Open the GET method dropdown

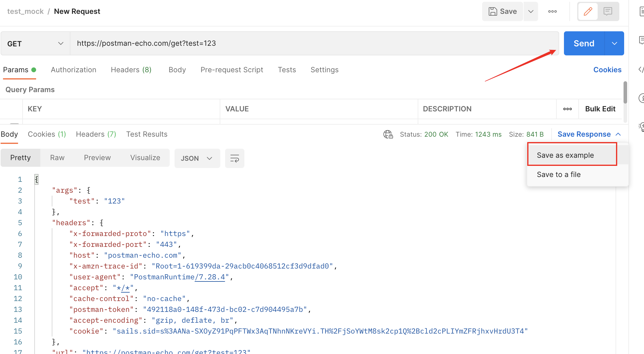(x=36, y=44)
